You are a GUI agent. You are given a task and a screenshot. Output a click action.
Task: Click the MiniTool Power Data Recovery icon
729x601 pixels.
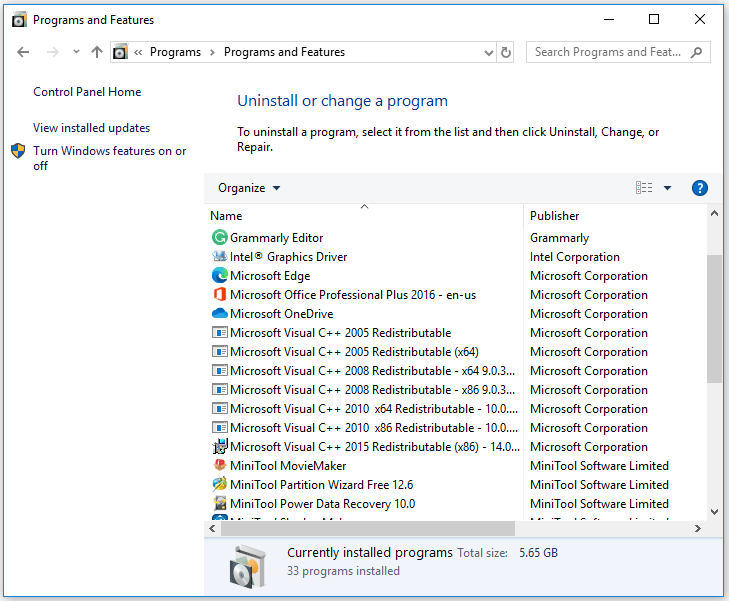coord(219,503)
